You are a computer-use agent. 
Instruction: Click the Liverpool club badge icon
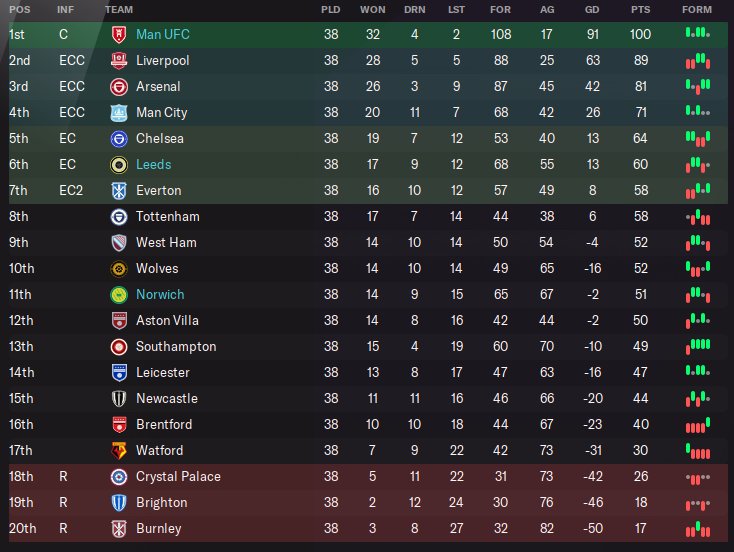[118, 61]
